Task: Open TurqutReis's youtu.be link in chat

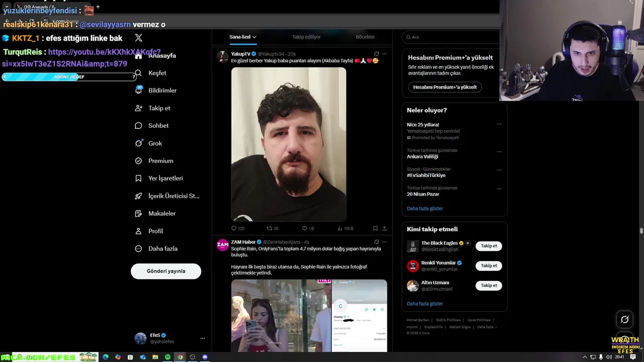Action: (81, 58)
